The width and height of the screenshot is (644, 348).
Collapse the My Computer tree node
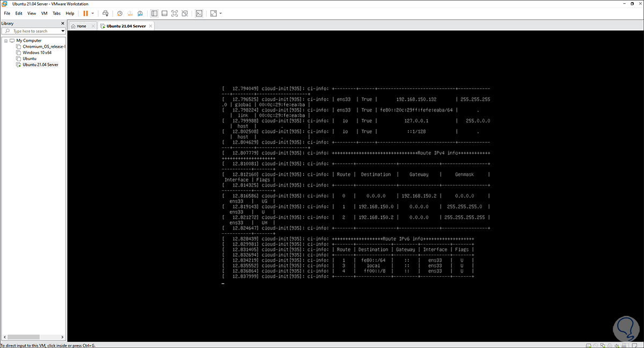point(6,41)
